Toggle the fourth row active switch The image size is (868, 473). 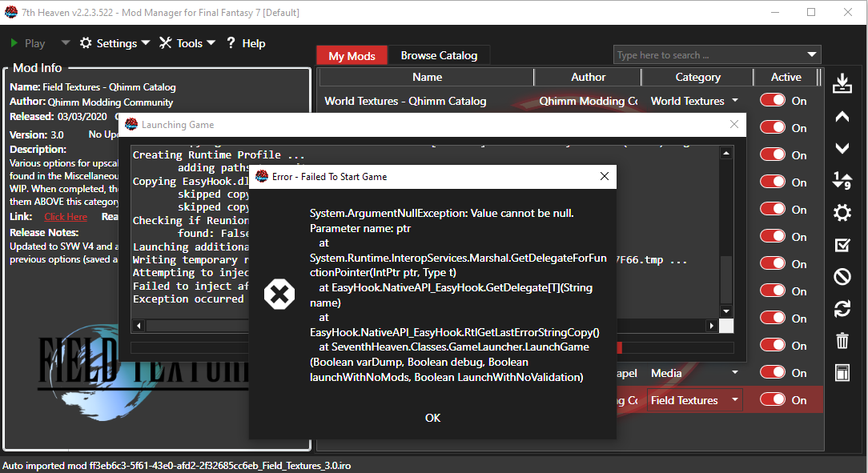[x=772, y=182]
